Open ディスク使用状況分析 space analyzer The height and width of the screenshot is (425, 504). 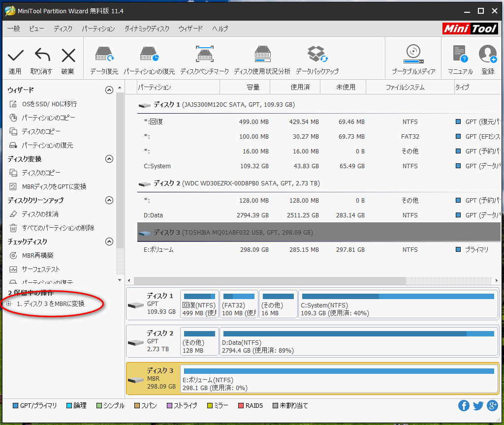click(262, 55)
